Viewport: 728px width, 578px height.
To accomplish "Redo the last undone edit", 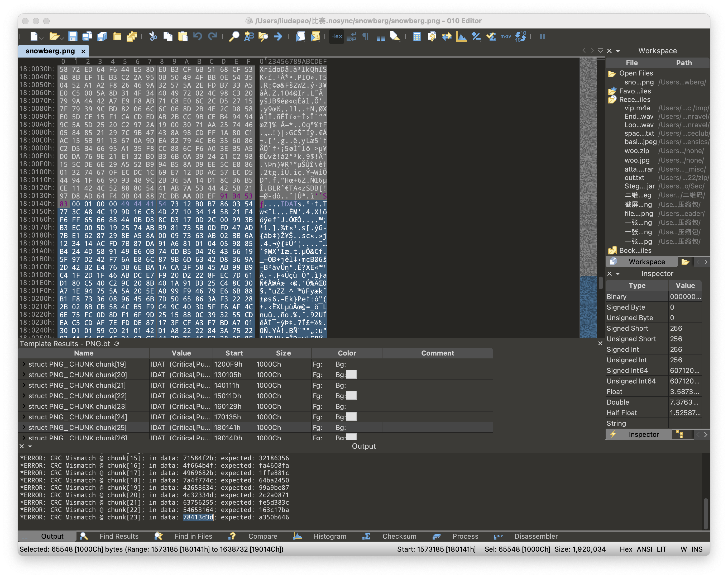I will (x=212, y=36).
